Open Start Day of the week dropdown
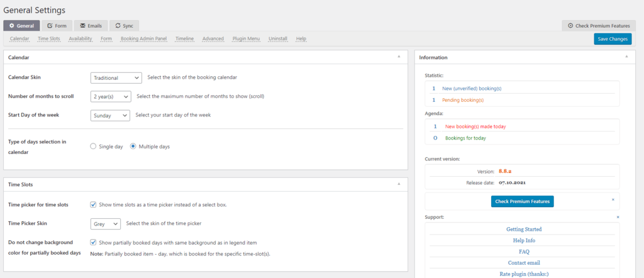This screenshot has height=278, width=644. tap(111, 115)
